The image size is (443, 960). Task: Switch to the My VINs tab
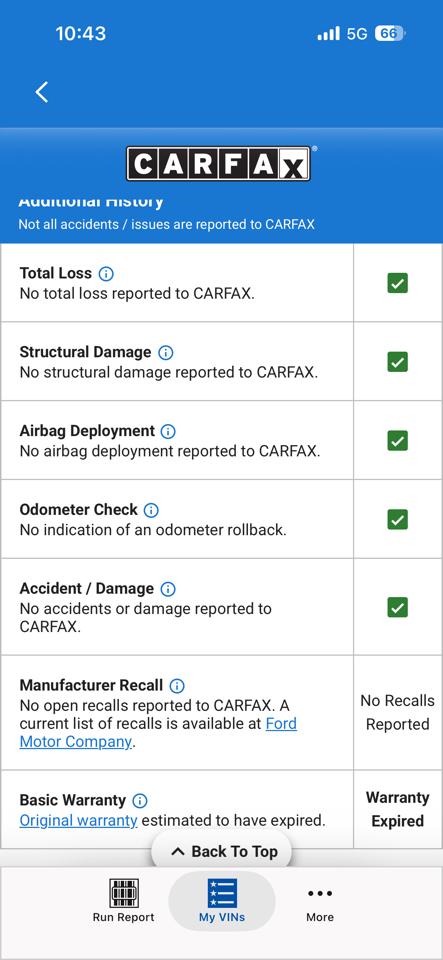click(222, 901)
